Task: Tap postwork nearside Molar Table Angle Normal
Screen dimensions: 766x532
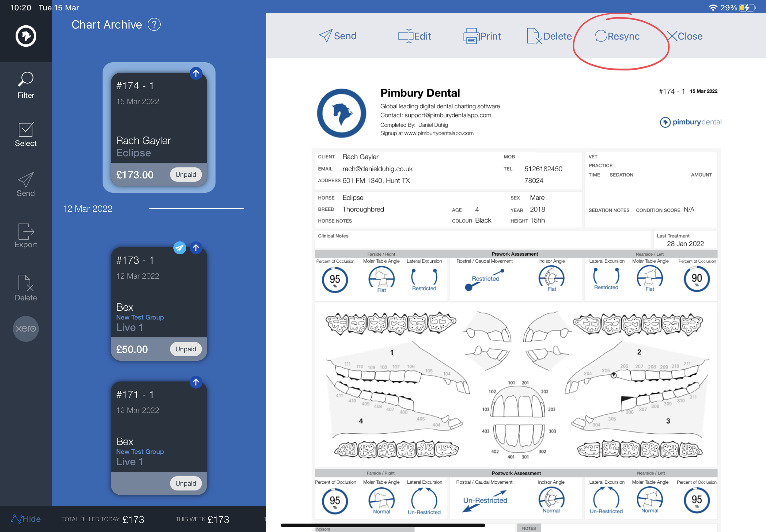Action: (x=649, y=500)
